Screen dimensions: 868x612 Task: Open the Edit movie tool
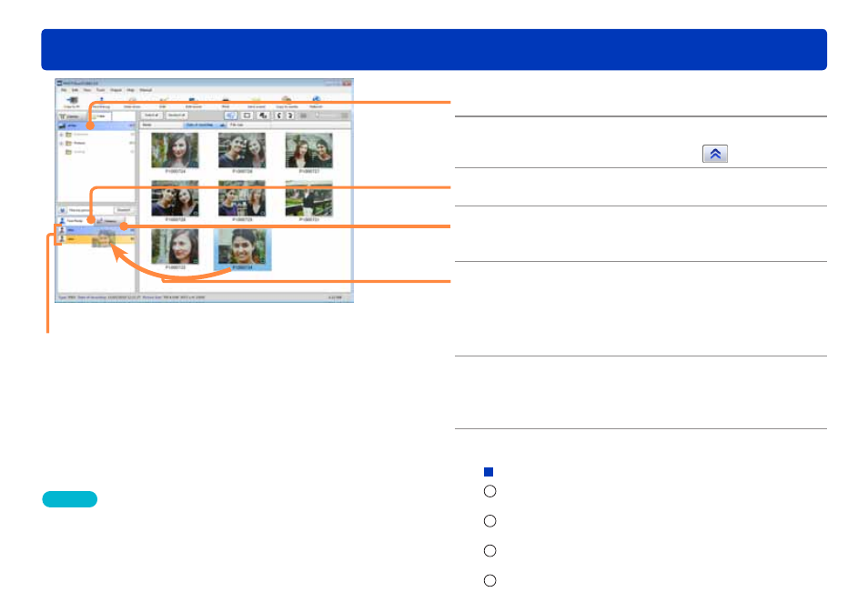point(193,102)
